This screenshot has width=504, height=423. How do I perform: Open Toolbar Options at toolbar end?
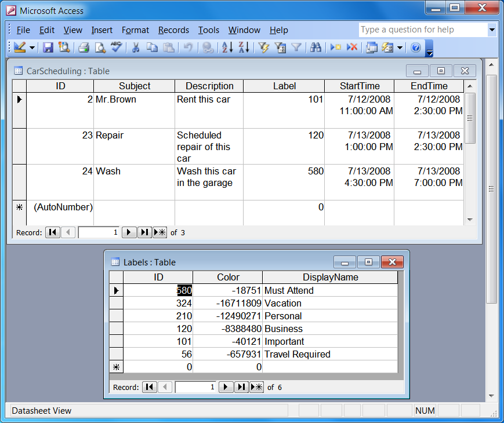pyautogui.click(x=429, y=49)
